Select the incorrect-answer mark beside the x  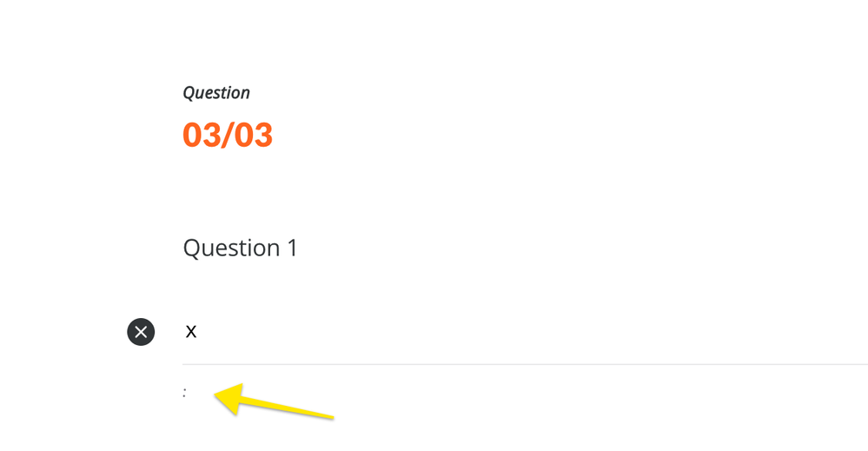point(141,332)
